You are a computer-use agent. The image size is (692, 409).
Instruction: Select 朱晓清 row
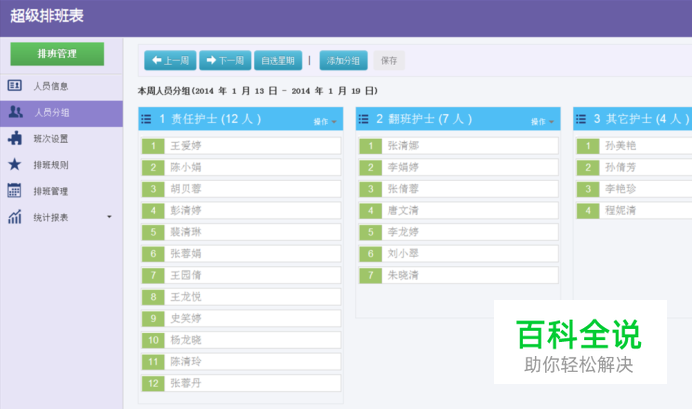tap(459, 275)
